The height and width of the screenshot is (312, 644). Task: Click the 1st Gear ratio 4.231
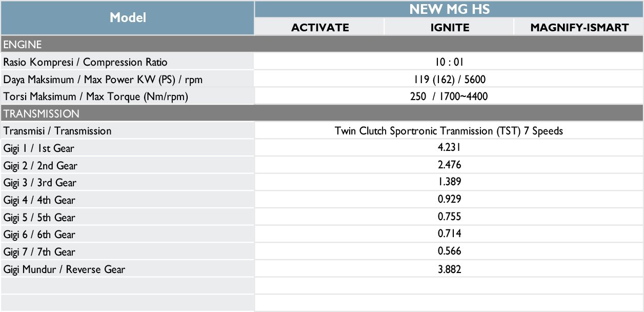[449, 148]
